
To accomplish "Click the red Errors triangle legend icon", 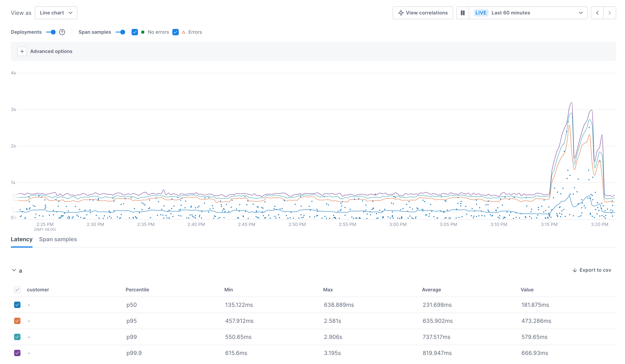I will 184,32.
